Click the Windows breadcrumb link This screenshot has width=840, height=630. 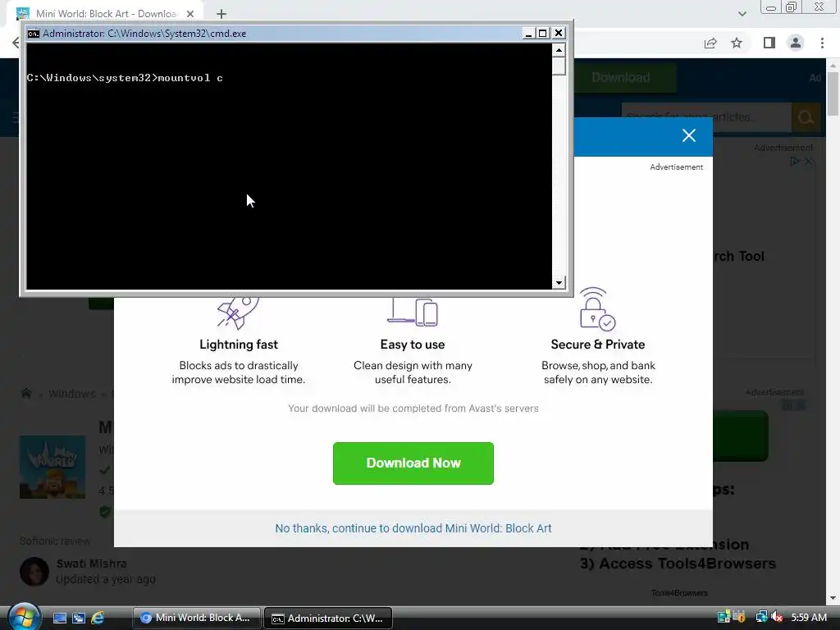tap(72, 394)
